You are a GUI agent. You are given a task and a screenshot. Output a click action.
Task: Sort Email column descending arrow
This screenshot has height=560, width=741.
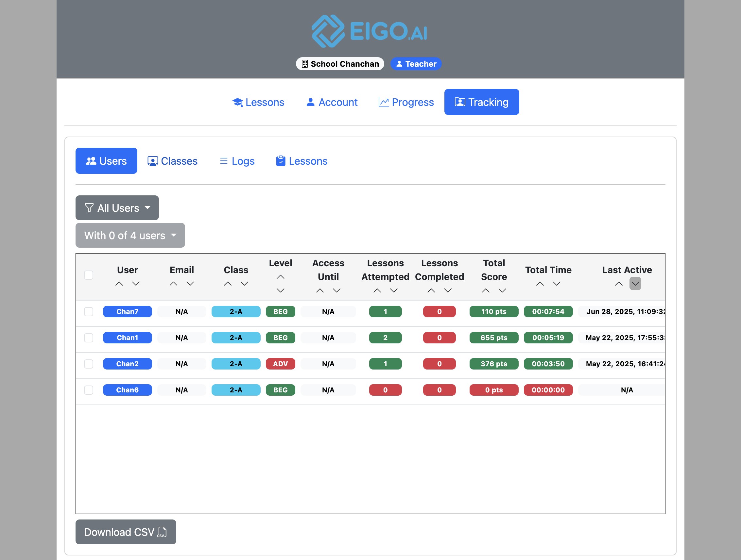pyautogui.click(x=190, y=284)
